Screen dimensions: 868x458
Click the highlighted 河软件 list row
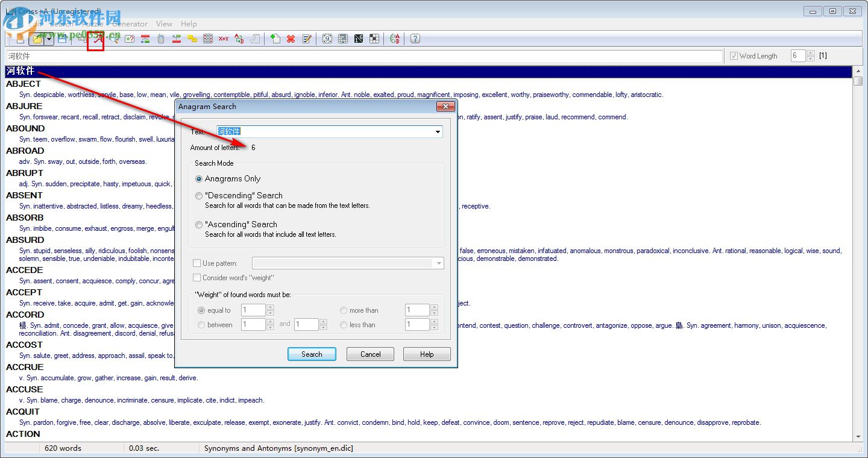429,71
